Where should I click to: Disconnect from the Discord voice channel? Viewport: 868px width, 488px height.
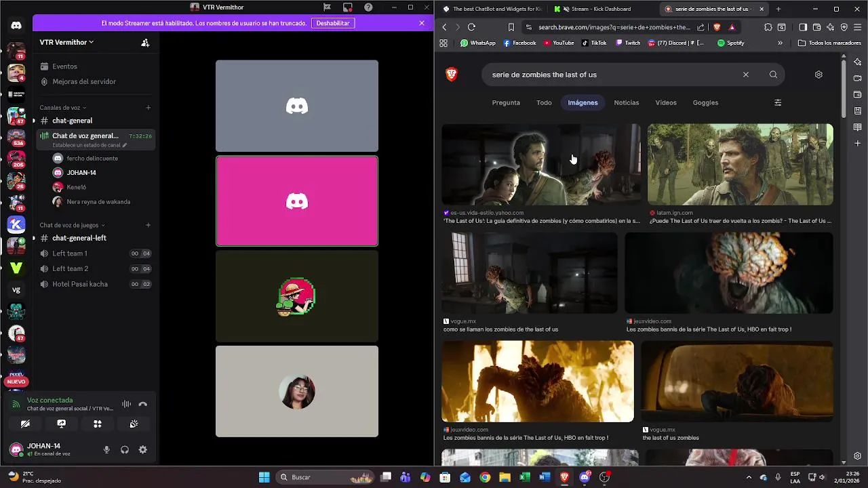point(143,404)
